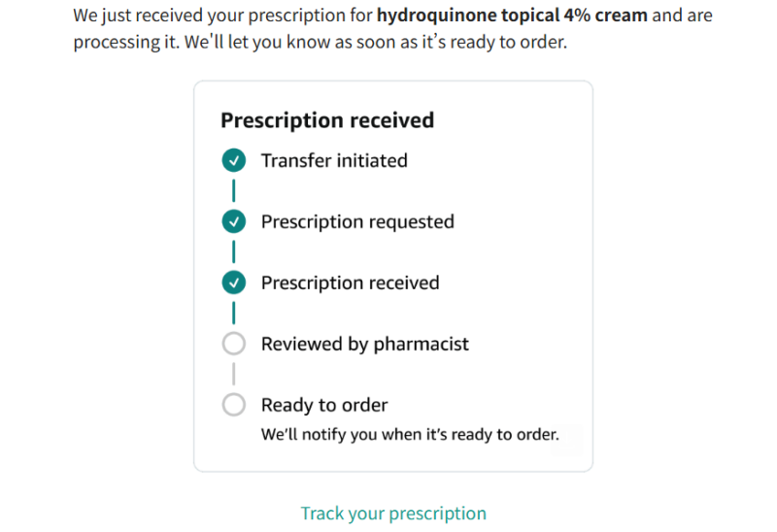Click the connector line below Prescription requested

tap(233, 252)
